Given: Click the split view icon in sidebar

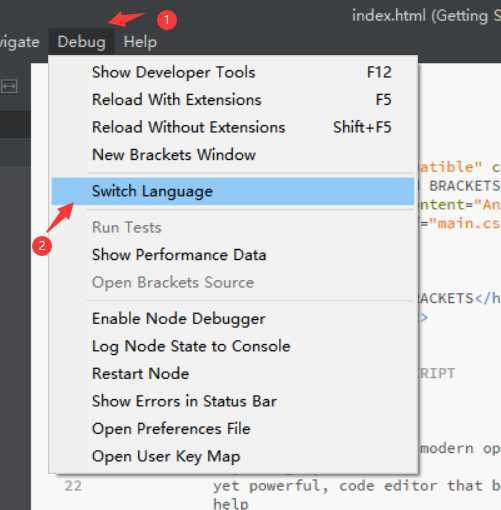Looking at the screenshot, I should [x=8, y=87].
